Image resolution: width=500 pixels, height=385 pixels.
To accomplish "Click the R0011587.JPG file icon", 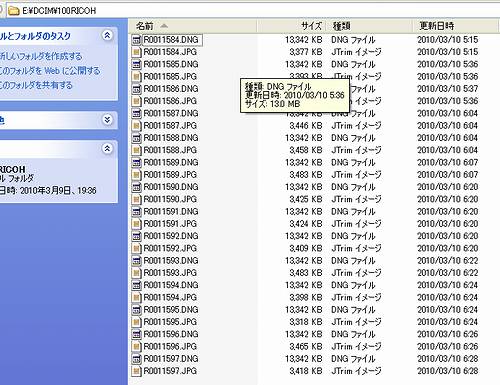I will [x=136, y=126].
